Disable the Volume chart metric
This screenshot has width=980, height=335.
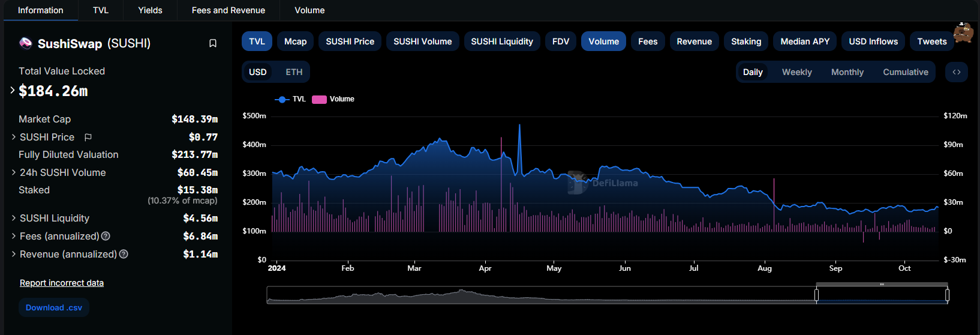[x=603, y=41]
